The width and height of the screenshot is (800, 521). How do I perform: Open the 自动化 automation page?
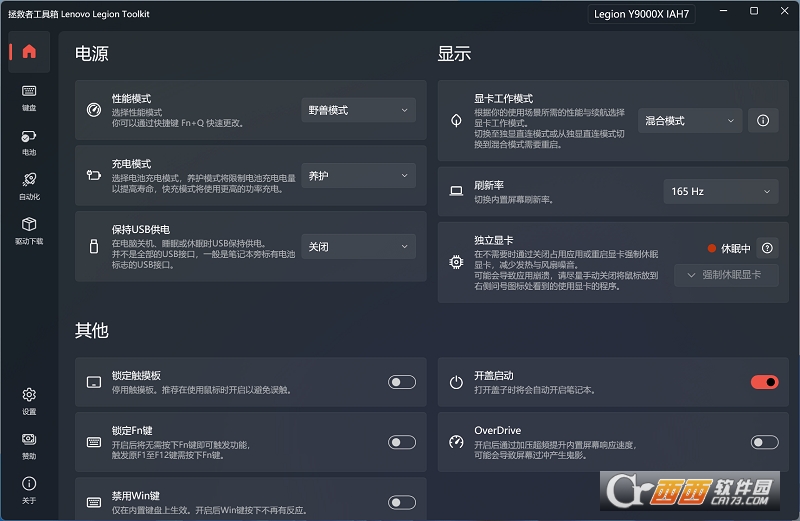[29, 186]
